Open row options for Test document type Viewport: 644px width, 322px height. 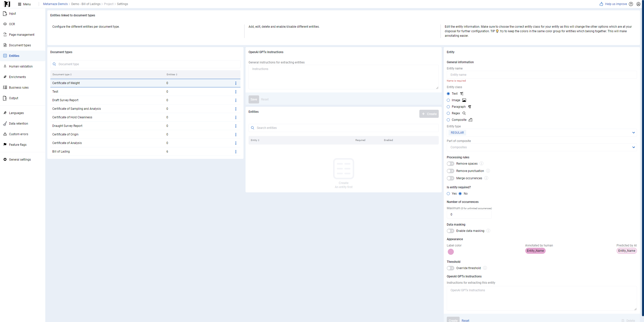pos(236,92)
